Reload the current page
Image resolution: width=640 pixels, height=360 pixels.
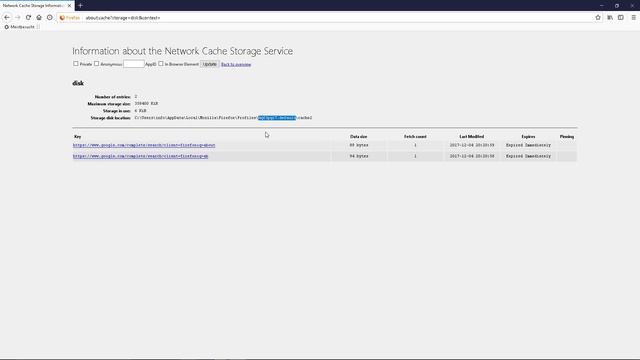[28, 18]
